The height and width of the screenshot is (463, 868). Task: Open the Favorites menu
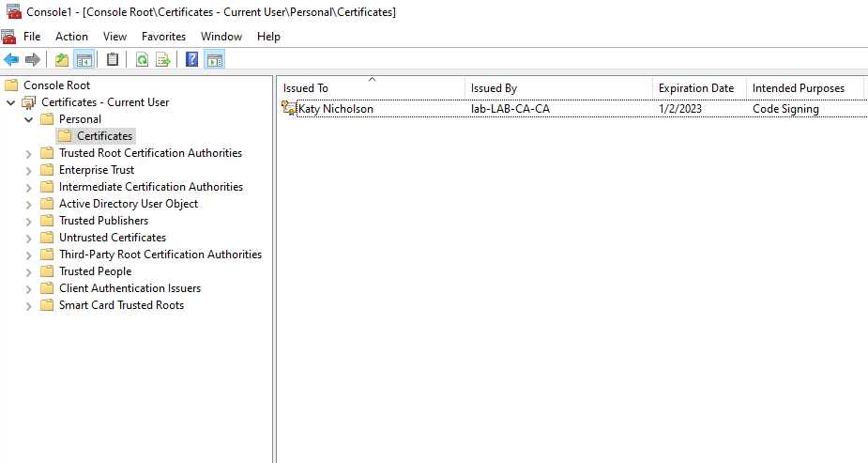[x=163, y=37]
